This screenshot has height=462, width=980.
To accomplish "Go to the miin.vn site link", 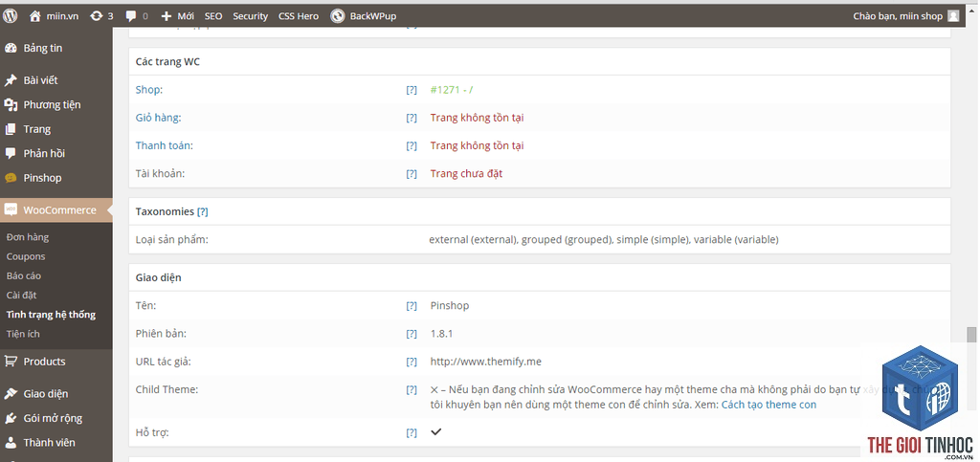I will point(62,16).
